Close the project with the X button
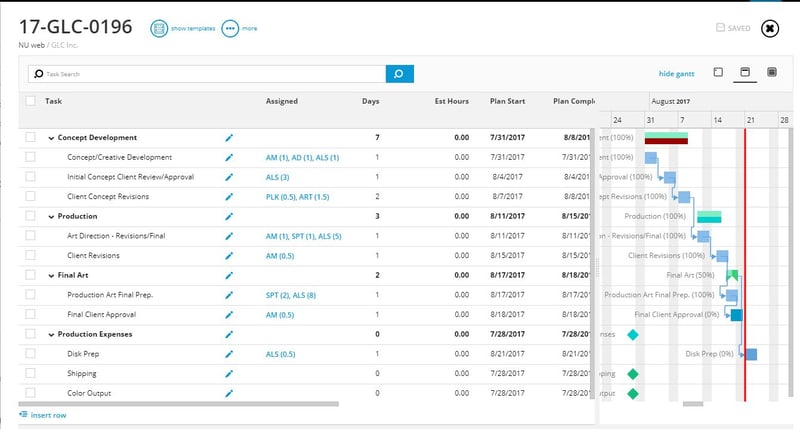 [x=769, y=29]
